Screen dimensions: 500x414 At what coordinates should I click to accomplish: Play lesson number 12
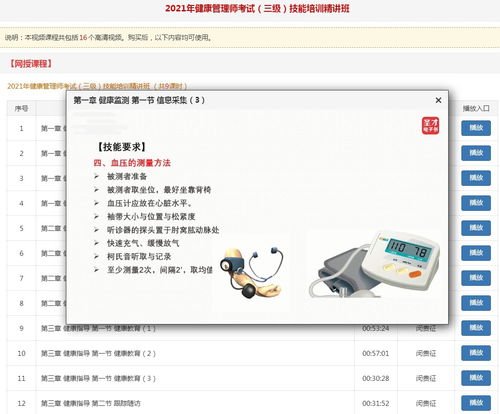point(476,403)
